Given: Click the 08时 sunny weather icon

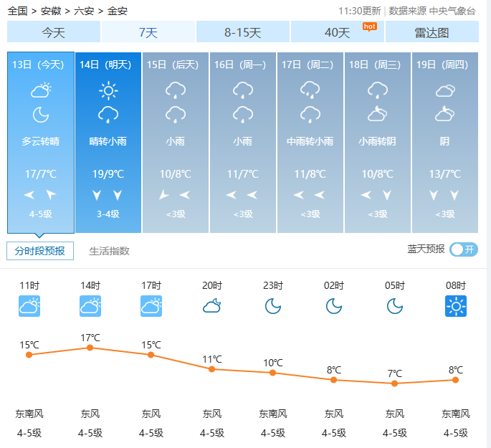Looking at the screenshot, I should [455, 306].
